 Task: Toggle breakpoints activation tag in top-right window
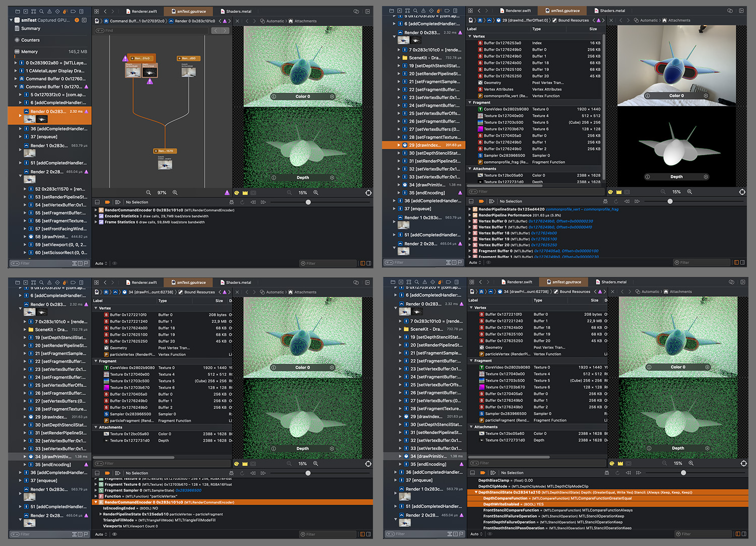point(481,201)
